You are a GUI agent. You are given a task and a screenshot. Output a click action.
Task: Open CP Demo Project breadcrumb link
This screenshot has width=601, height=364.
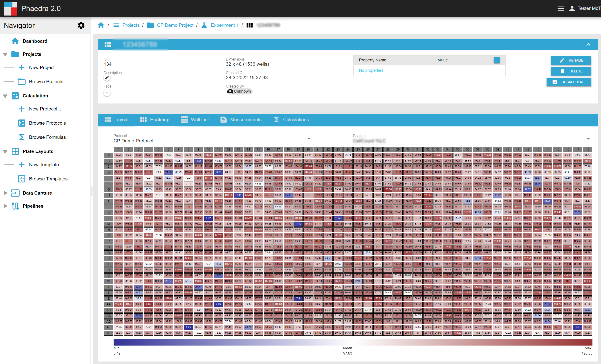coord(175,25)
